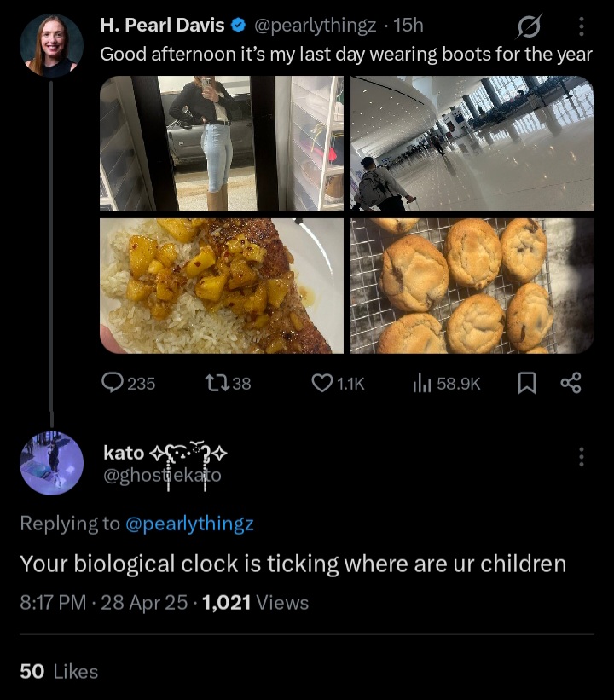Click the reply comment icon
614x700 pixels.
113,384
